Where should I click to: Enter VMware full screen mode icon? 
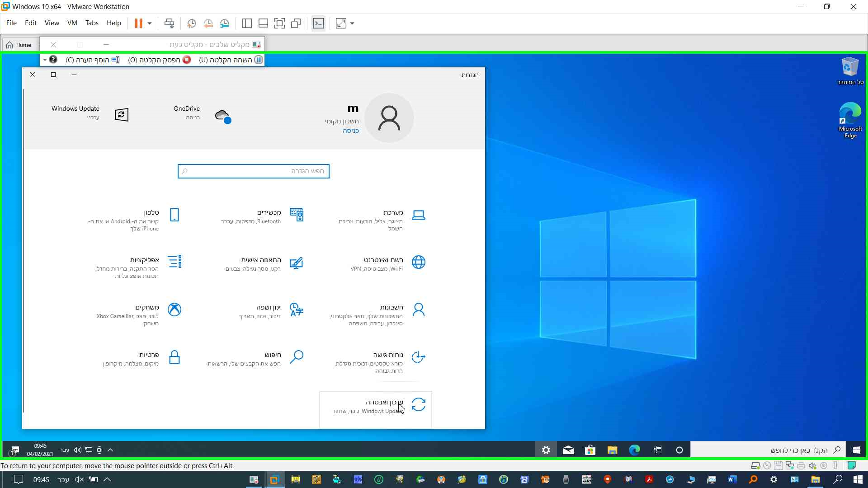click(x=279, y=23)
